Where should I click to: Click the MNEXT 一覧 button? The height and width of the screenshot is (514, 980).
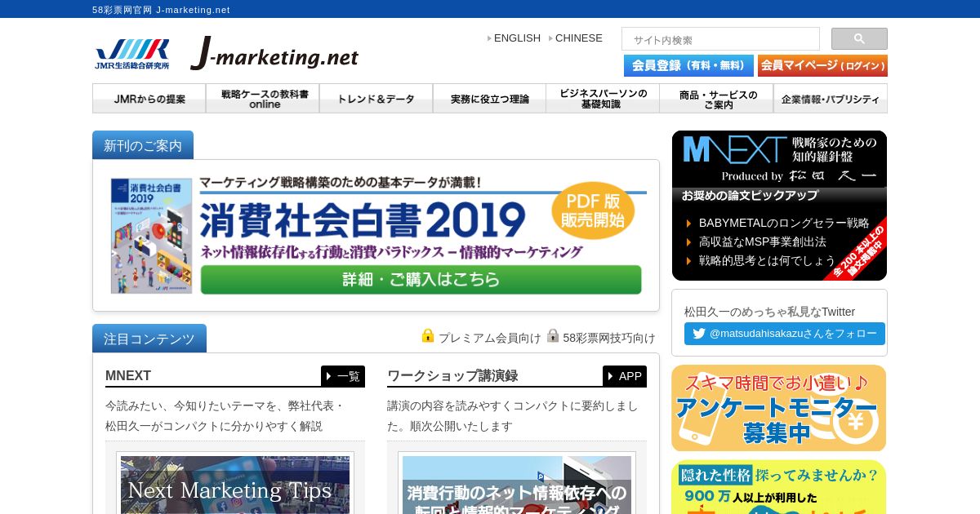click(x=343, y=376)
